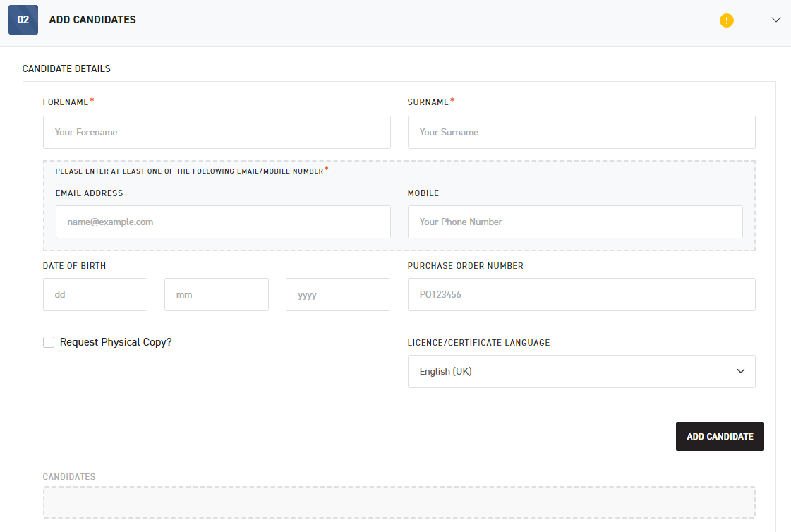This screenshot has height=532, width=791.
Task: Click the language dropdown arrow
Action: [741, 371]
